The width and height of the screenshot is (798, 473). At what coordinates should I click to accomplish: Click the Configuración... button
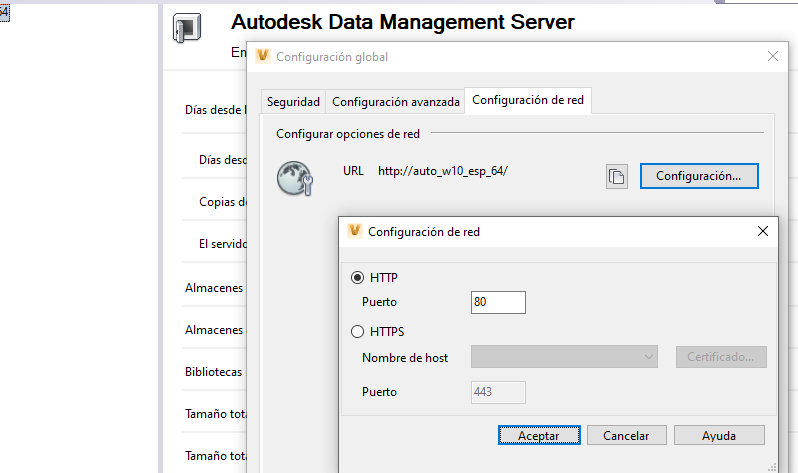point(699,176)
